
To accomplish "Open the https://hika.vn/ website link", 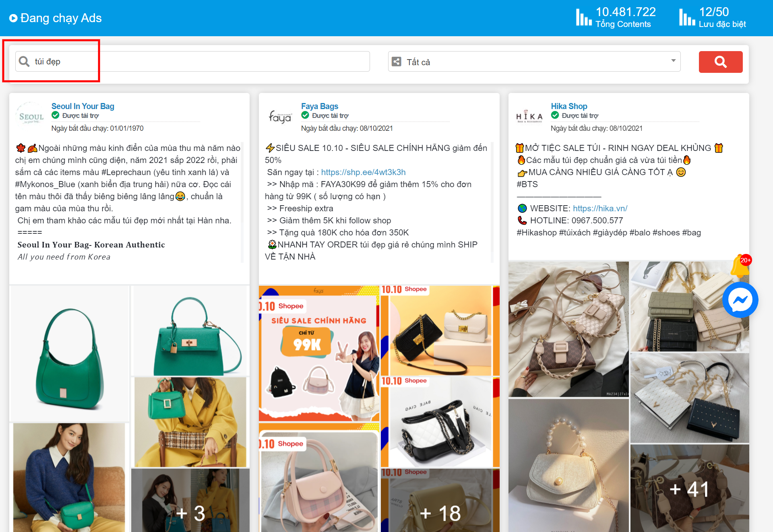I will tap(600, 208).
